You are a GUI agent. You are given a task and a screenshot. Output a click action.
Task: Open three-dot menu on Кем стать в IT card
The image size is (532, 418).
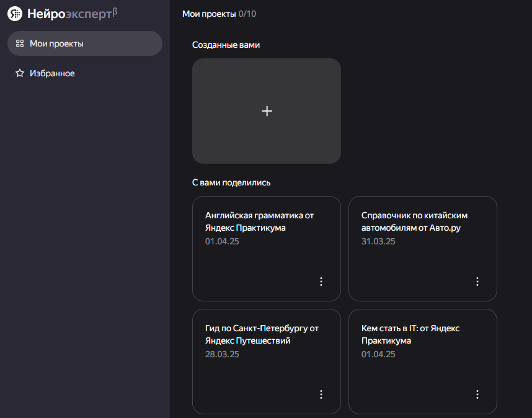pos(477,394)
